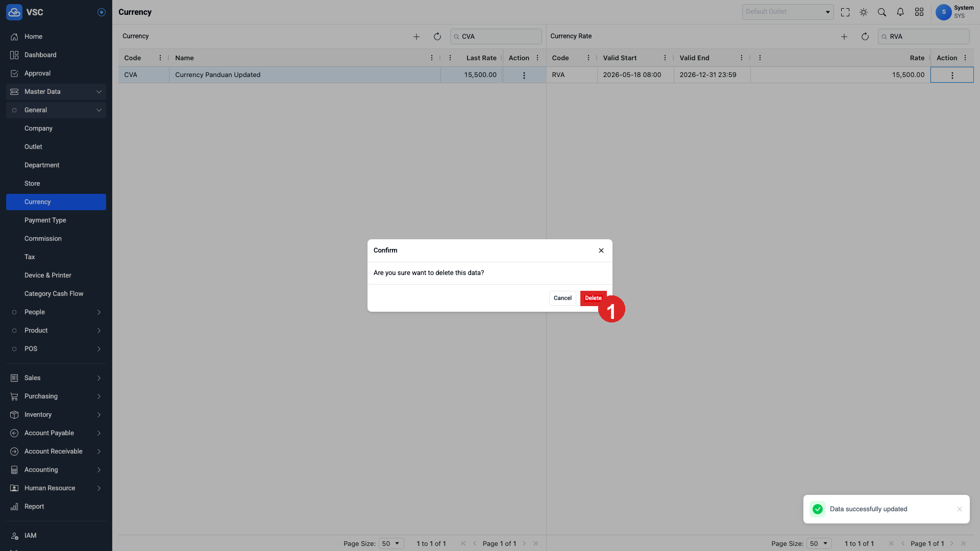
Task: Expand the Product submenu
Action: [56, 331]
